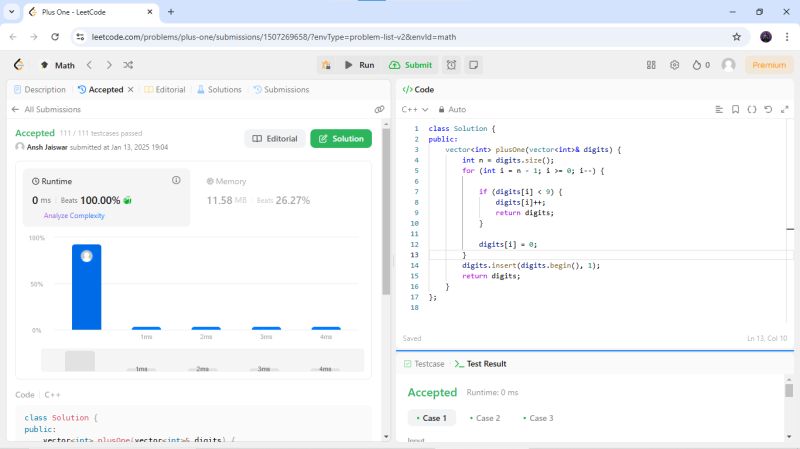Open the editor bookmark icon
This screenshot has width=800, height=449.
[x=735, y=109]
